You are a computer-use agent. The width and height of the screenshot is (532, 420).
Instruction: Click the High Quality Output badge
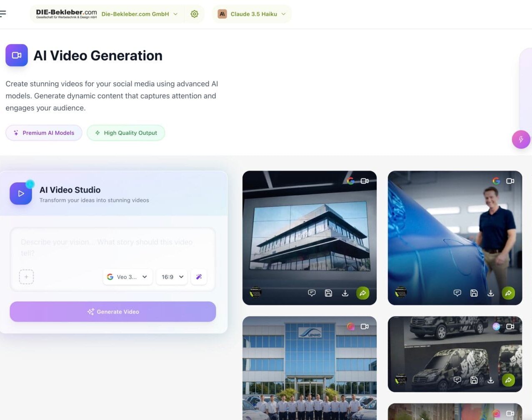point(126,133)
